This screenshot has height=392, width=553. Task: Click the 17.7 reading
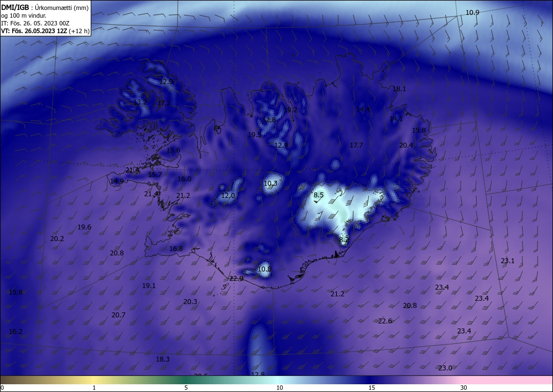point(356,145)
